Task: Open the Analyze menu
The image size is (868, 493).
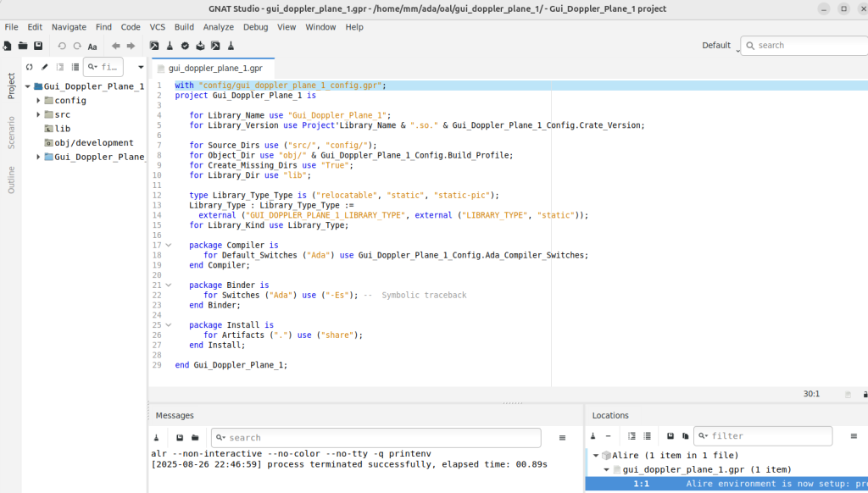Action: coord(218,26)
